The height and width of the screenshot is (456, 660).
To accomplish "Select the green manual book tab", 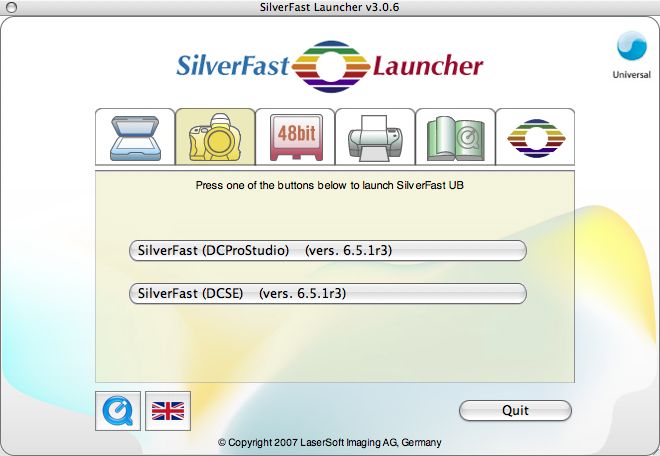I will [455, 138].
